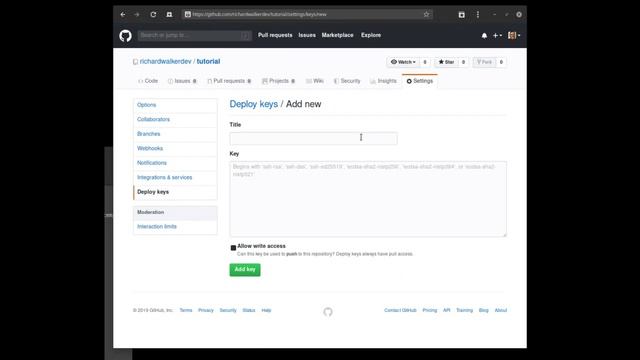640x360 pixels.
Task: Click the GitHub octocat logo in header
Action: click(125, 36)
